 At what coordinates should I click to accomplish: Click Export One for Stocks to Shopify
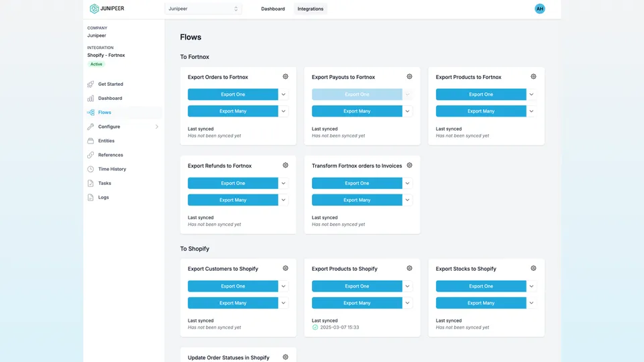click(481, 286)
